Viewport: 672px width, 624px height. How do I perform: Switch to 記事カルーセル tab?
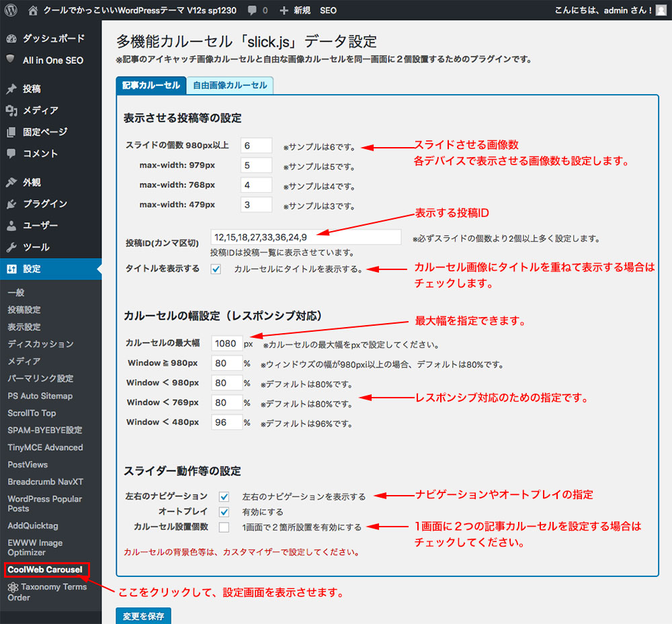pyautogui.click(x=151, y=85)
